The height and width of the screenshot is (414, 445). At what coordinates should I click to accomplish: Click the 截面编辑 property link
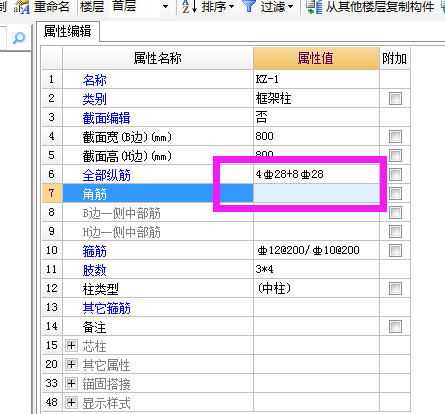[106, 118]
